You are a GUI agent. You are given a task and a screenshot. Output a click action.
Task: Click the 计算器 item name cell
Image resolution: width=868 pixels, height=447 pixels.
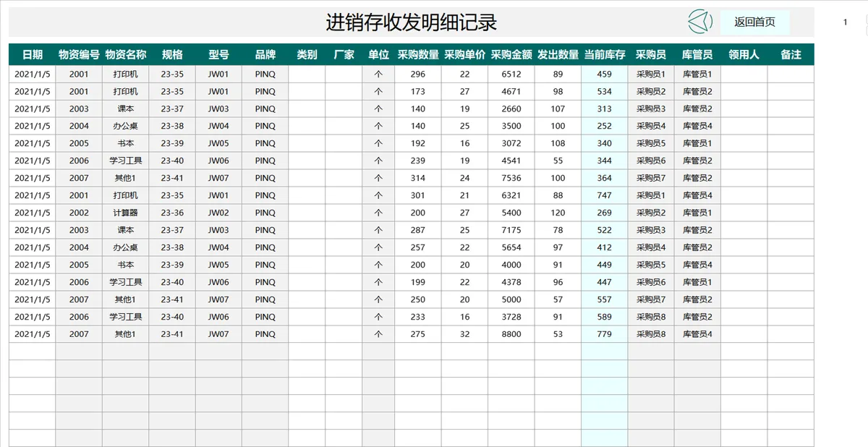pos(126,213)
